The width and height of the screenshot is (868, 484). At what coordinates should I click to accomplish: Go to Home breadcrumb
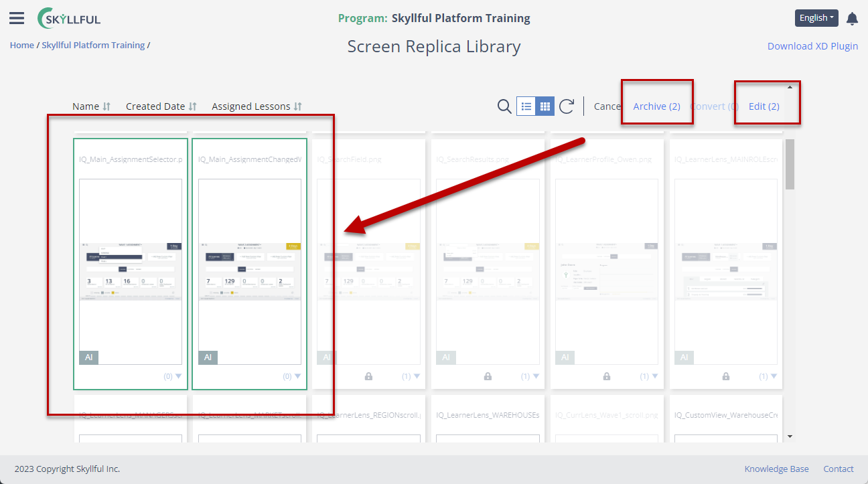coord(22,46)
